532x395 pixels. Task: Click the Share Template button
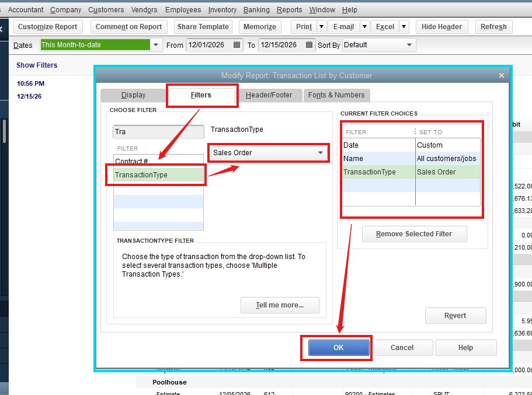pyautogui.click(x=203, y=27)
